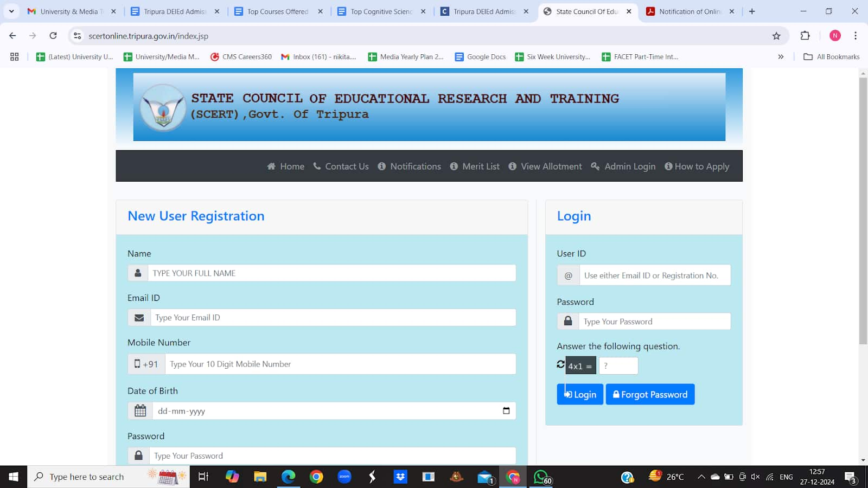Open WhatsApp from the taskbar

point(541,477)
